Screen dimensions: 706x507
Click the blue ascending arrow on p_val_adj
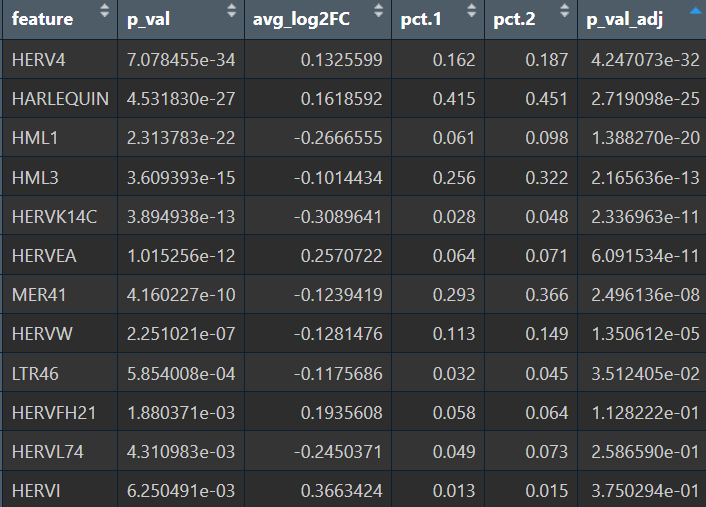[694, 10]
